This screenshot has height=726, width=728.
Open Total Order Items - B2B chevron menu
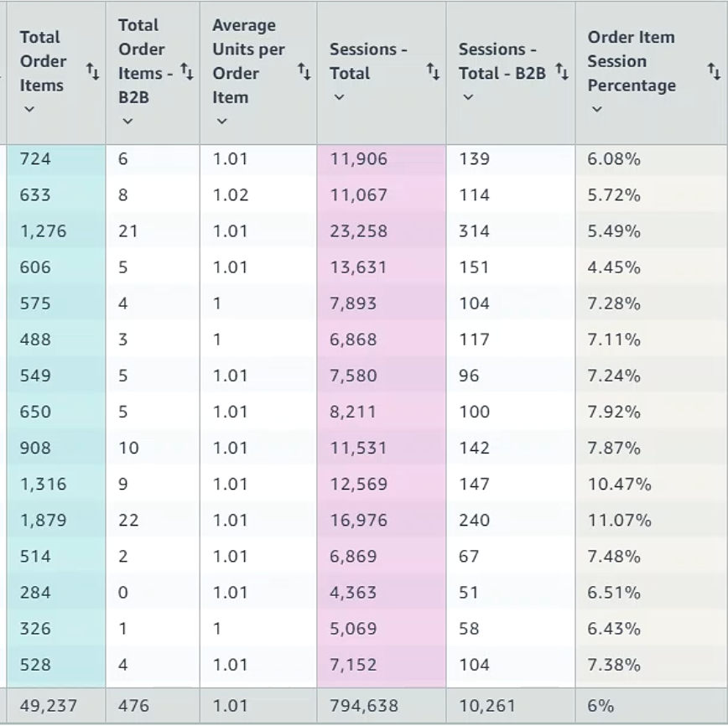coord(127,122)
